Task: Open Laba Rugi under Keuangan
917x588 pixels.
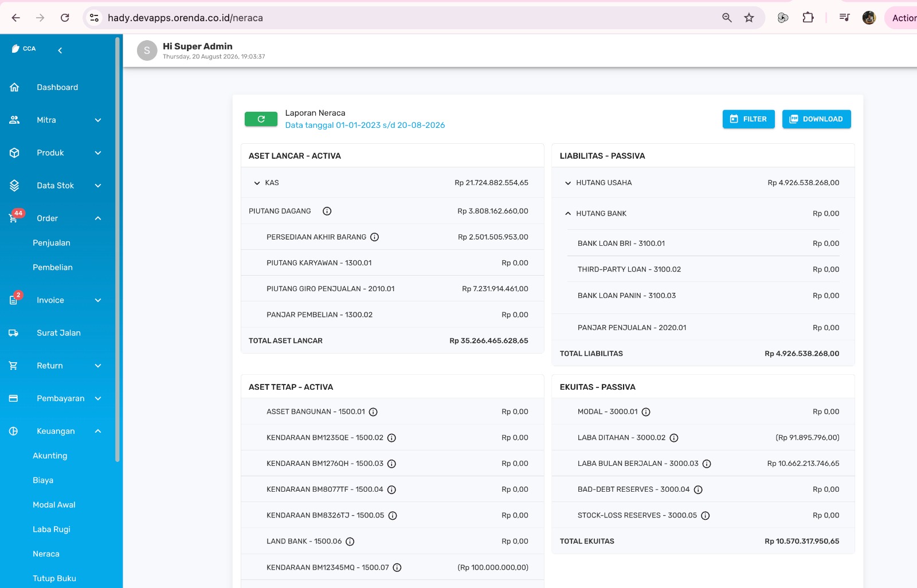Action: [x=52, y=530]
